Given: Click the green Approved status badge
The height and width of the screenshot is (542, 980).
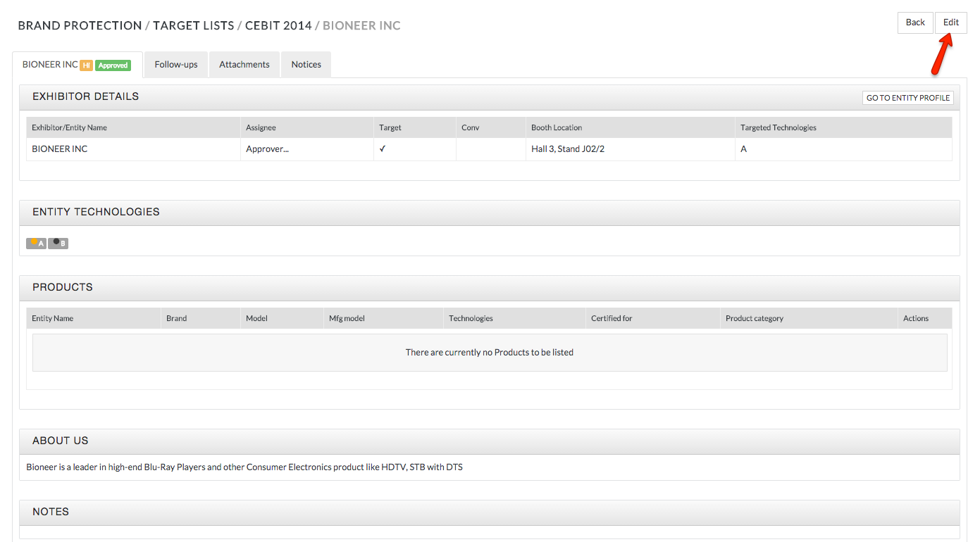Looking at the screenshot, I should 113,65.
